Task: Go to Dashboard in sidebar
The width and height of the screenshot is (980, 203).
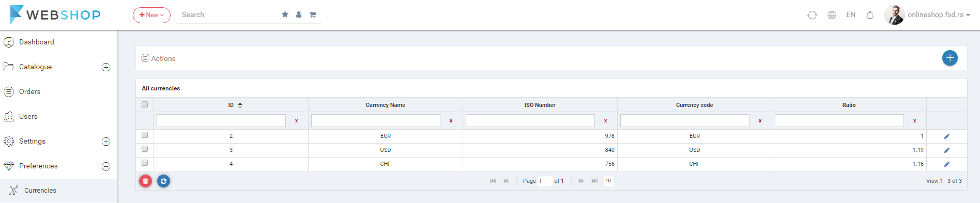Action: point(36,42)
